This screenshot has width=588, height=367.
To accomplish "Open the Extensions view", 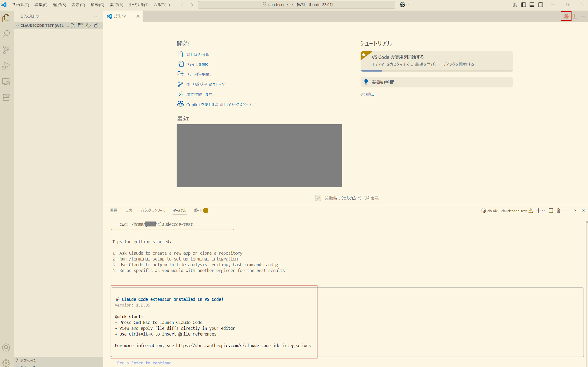I will pos(6,97).
